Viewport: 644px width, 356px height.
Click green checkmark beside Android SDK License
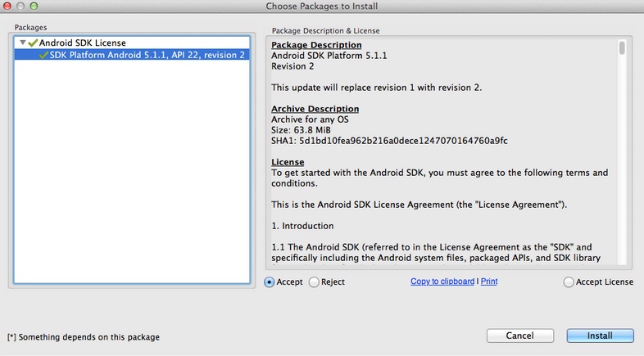33,43
